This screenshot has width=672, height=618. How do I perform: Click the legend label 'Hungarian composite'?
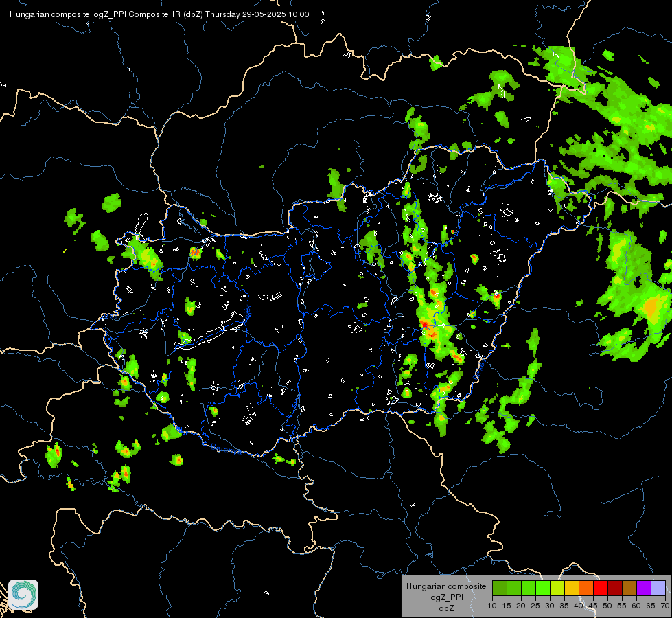pos(446,586)
